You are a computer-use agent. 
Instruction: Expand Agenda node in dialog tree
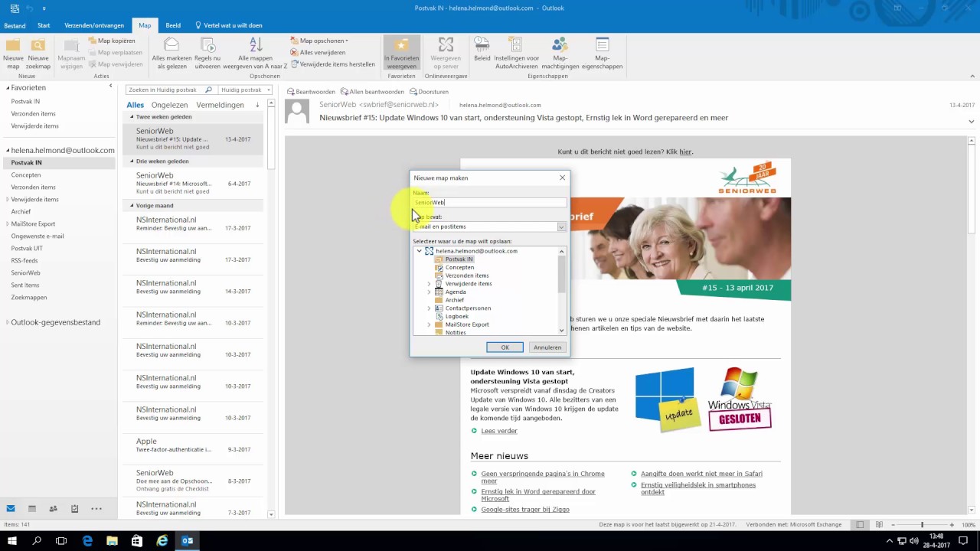[429, 292]
